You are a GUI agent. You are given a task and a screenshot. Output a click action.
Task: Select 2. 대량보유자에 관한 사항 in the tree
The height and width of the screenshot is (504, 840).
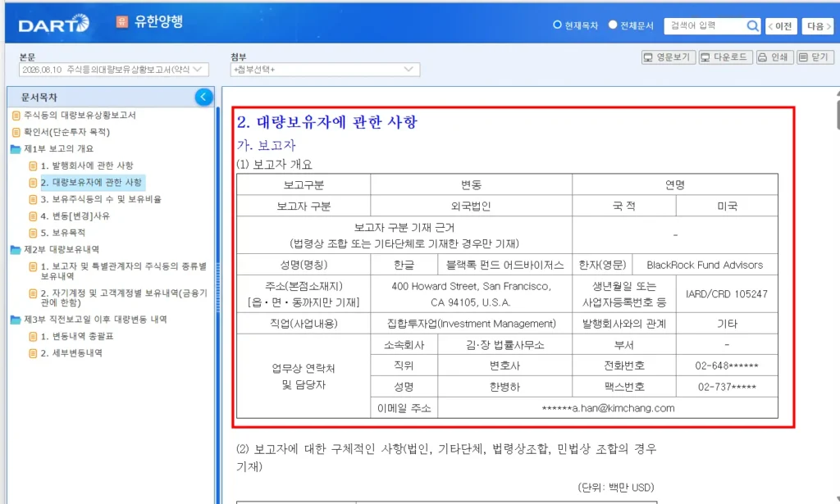click(x=91, y=183)
